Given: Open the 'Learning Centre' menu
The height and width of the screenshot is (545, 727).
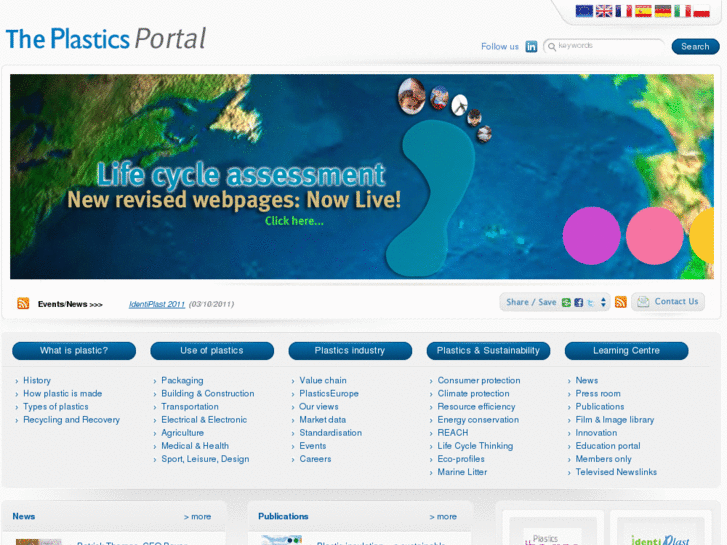Looking at the screenshot, I should (626, 351).
